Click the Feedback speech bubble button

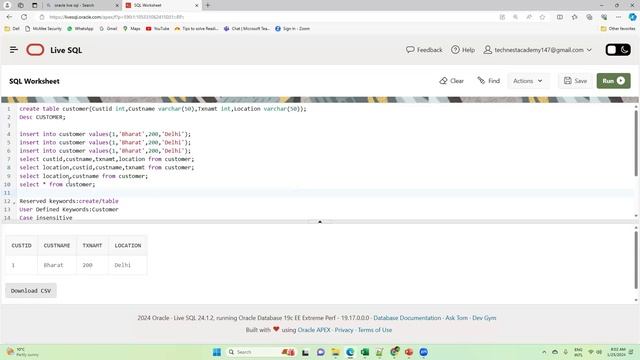(x=424, y=50)
